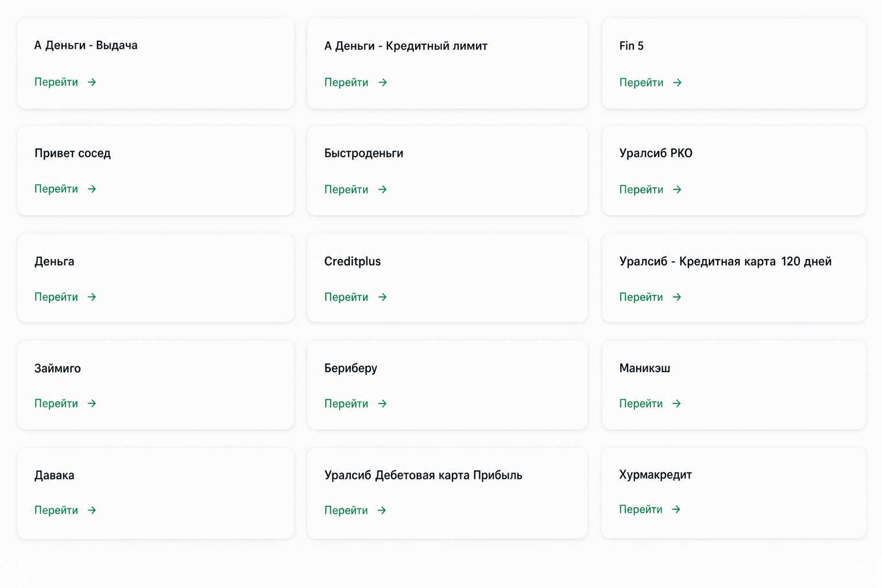882x588 pixels.
Task: Click the arrow icon in the Маникэш card
Action: 677,404
